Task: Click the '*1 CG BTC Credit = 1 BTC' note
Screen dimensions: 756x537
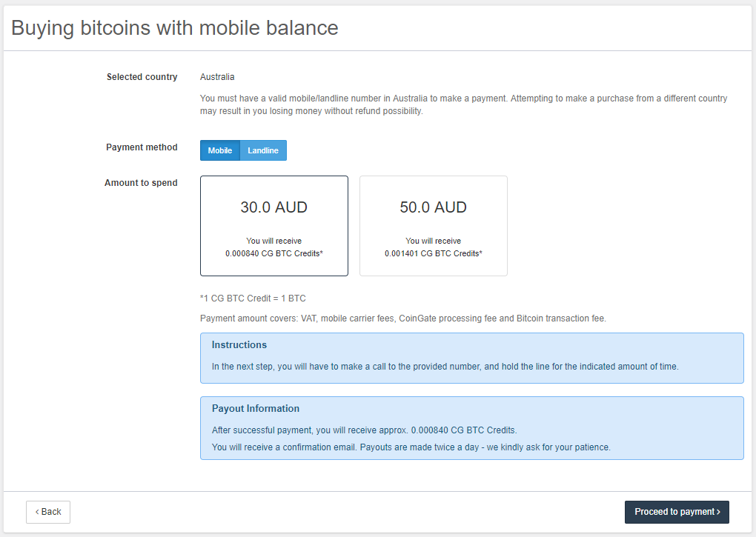Action: point(253,298)
